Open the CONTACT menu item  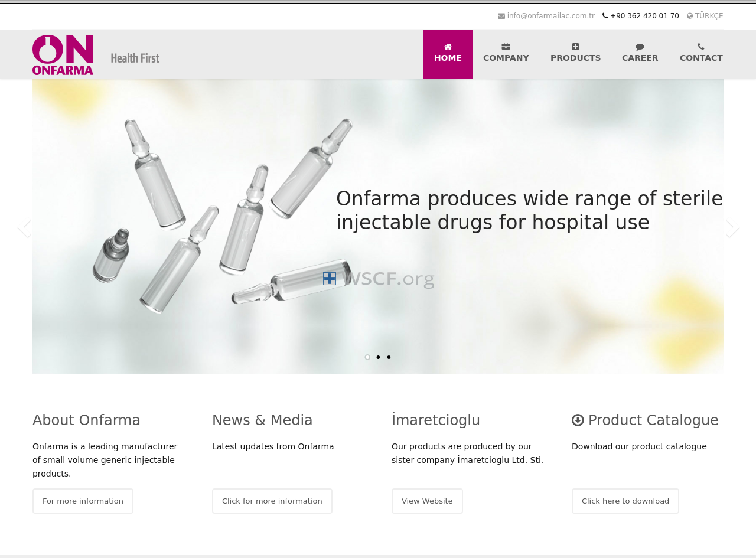click(701, 54)
